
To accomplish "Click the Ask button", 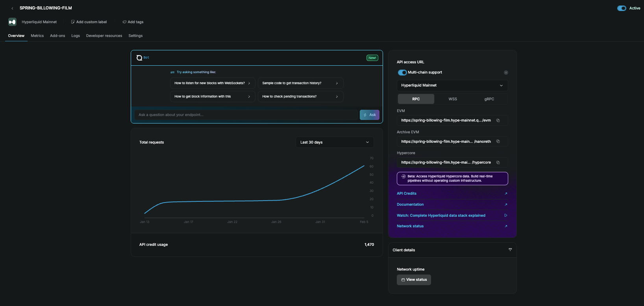I will coord(369,115).
